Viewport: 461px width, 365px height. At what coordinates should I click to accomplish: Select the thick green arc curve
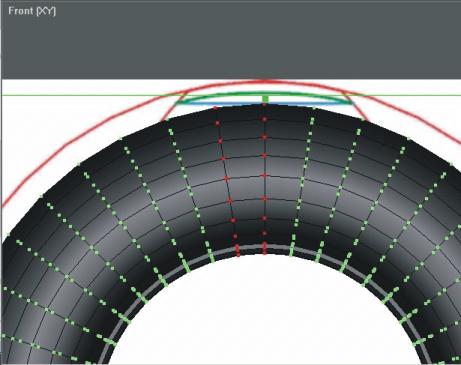(x=263, y=94)
